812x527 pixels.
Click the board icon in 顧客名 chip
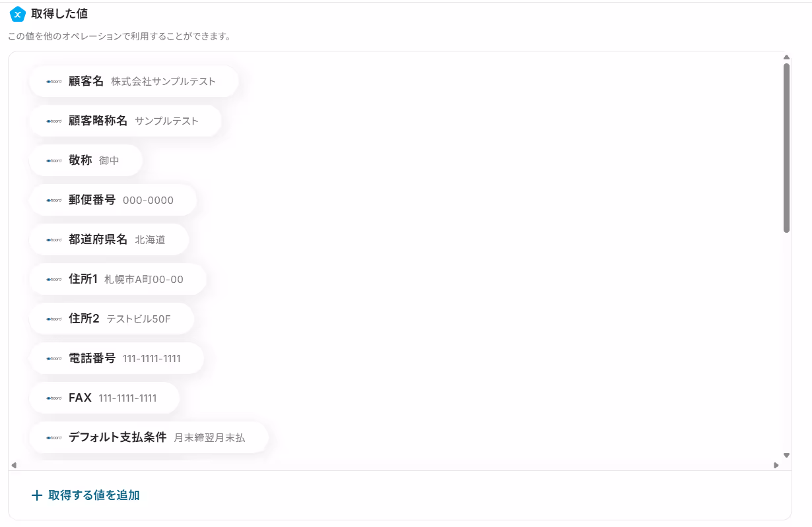54,82
